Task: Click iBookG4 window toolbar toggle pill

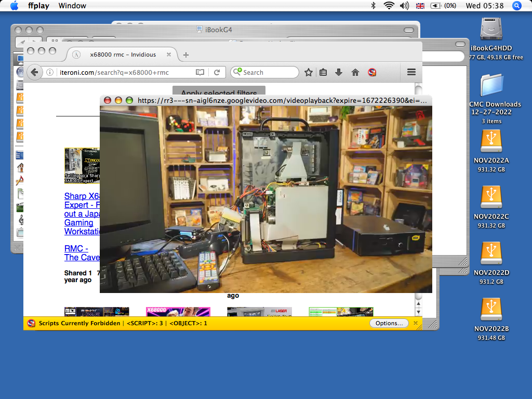Action: pyautogui.click(x=408, y=30)
